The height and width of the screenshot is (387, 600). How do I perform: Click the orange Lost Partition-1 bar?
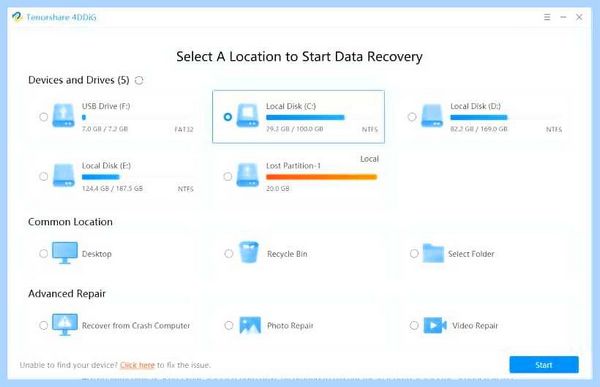(321, 177)
